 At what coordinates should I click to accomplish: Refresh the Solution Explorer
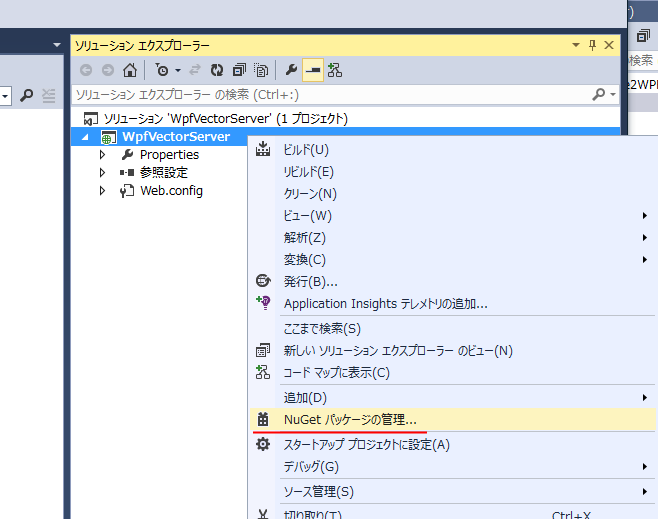[x=217, y=70]
